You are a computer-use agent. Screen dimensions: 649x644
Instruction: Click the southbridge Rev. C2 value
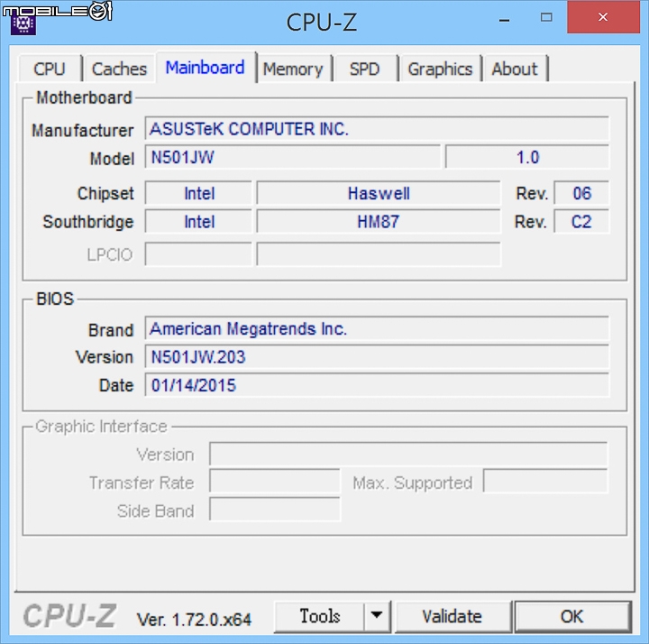click(x=581, y=222)
